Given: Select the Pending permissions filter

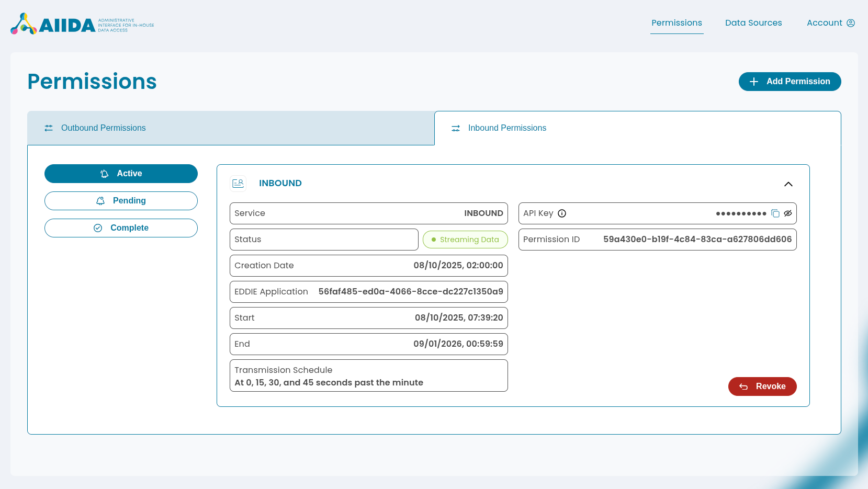Looking at the screenshot, I should (x=121, y=200).
